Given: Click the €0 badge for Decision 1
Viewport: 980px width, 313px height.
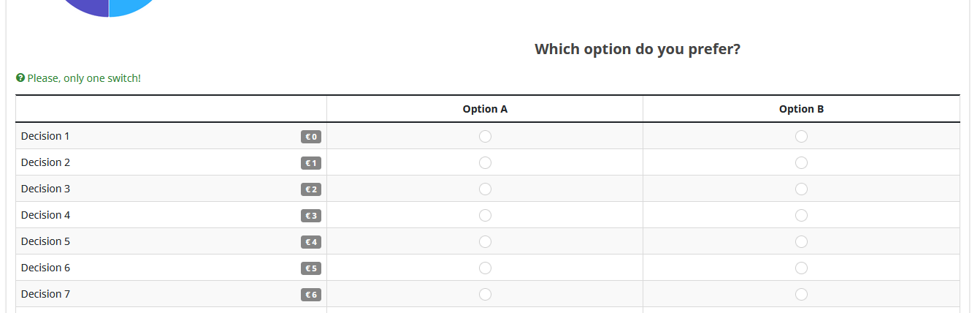Looking at the screenshot, I should (x=311, y=137).
